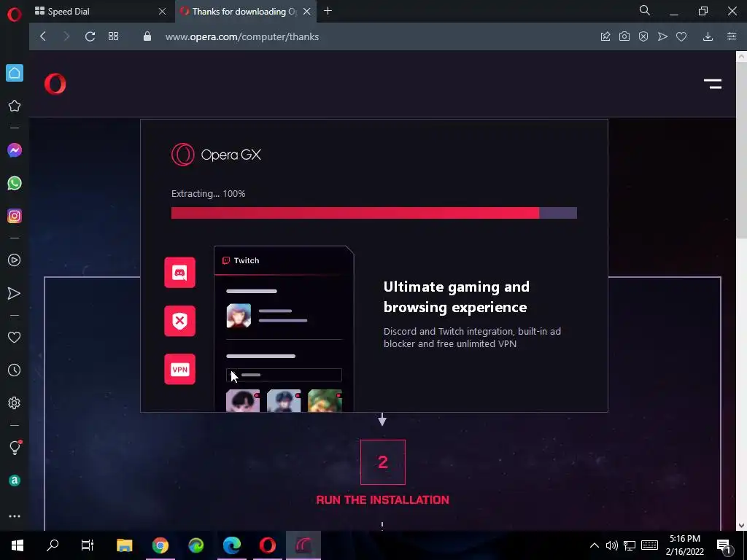Open File Explorer from the taskbar
This screenshot has width=747, height=560.
(x=124, y=545)
